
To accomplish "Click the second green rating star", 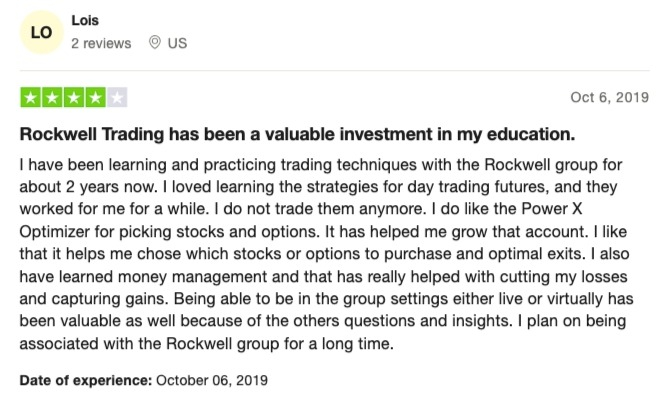I will click(52, 98).
